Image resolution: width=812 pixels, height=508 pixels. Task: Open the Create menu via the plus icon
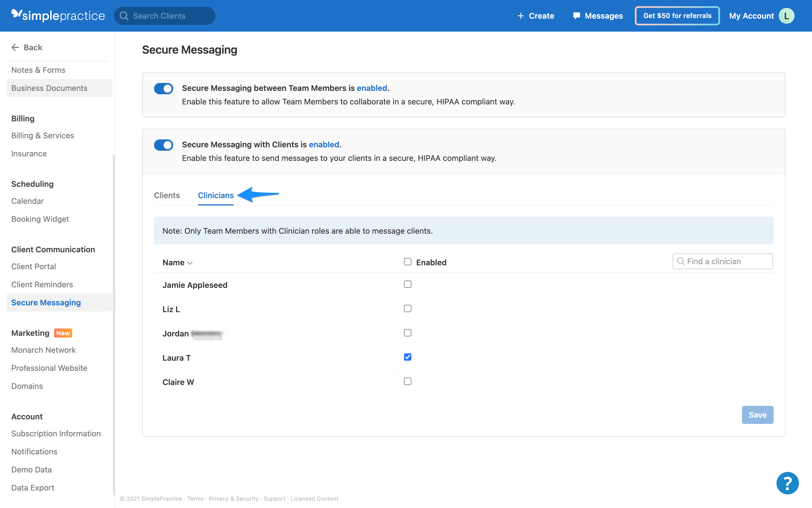(x=521, y=16)
